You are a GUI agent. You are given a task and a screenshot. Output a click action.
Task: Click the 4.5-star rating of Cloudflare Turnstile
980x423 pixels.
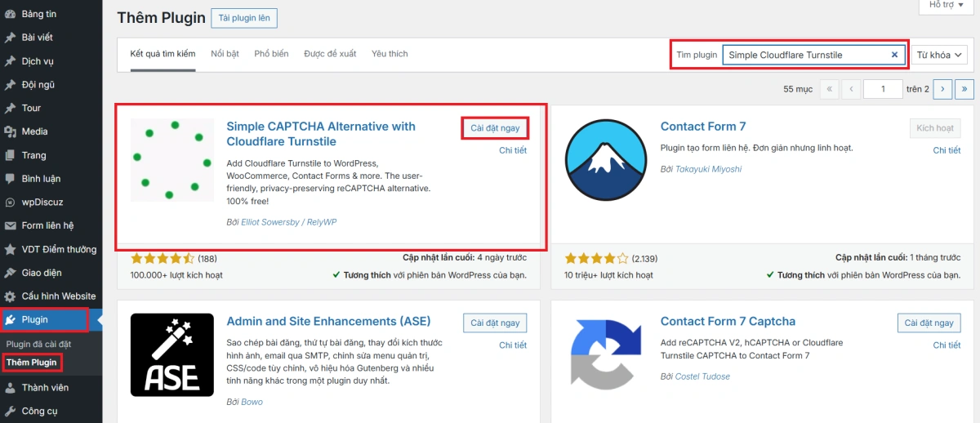coord(163,258)
